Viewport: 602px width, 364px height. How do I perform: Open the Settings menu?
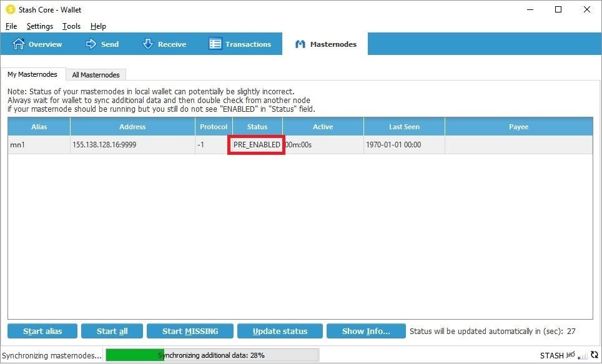pos(39,26)
